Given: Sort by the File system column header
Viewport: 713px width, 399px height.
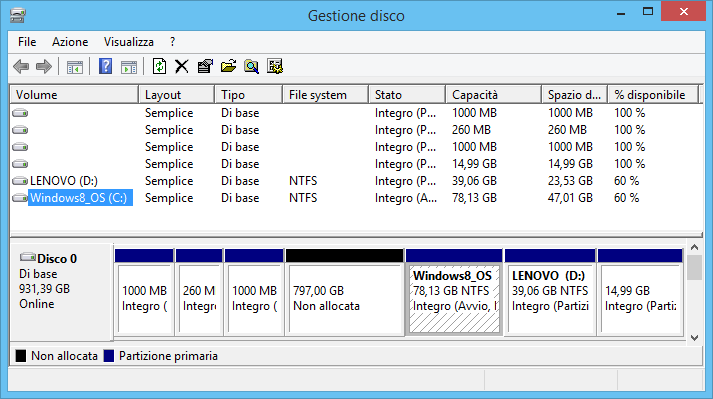Looking at the screenshot, I should click(x=326, y=95).
